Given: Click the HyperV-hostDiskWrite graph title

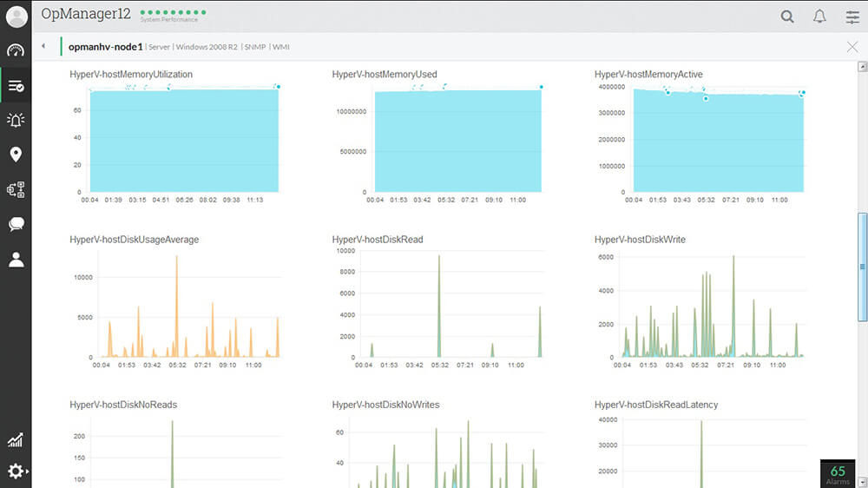Looking at the screenshot, I should click(x=640, y=240).
